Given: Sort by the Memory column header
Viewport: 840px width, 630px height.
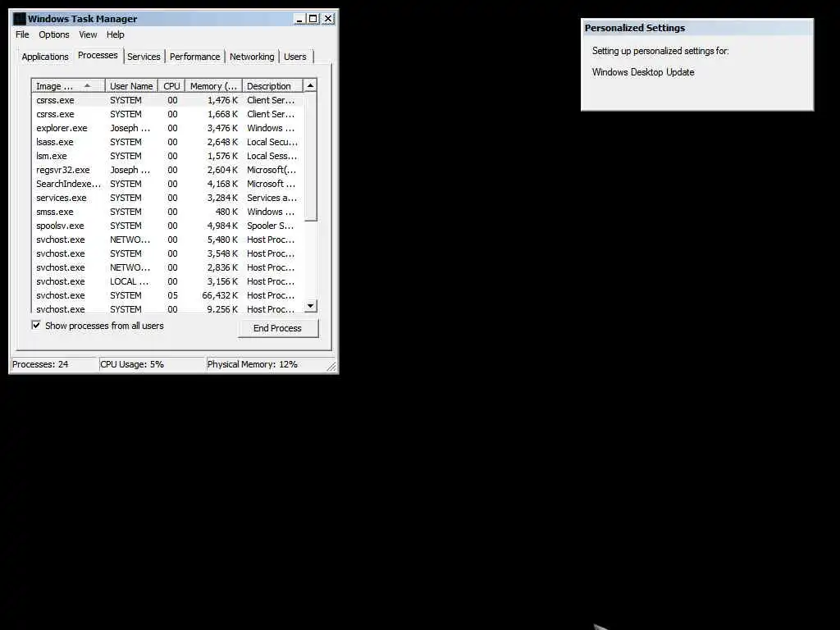Looking at the screenshot, I should pyautogui.click(x=213, y=86).
